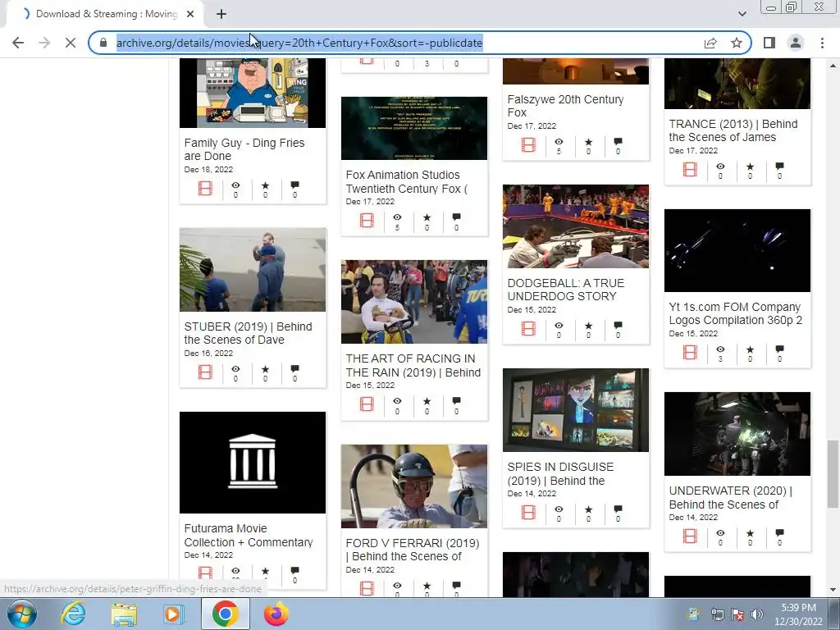The image size is (840, 630).
Task: Open TRANCE (2013) Behind the Scenes item
Action: (733, 130)
